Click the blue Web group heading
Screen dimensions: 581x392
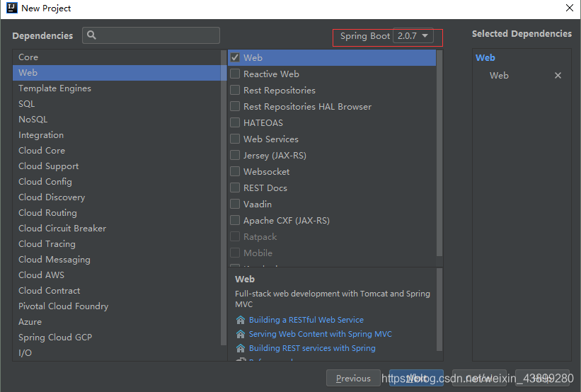pyautogui.click(x=485, y=57)
